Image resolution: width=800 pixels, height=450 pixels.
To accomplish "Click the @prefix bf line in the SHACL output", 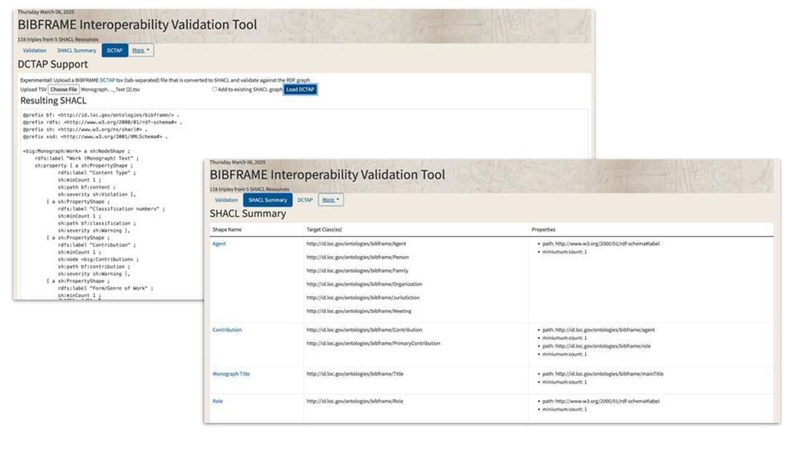I will coord(101,115).
